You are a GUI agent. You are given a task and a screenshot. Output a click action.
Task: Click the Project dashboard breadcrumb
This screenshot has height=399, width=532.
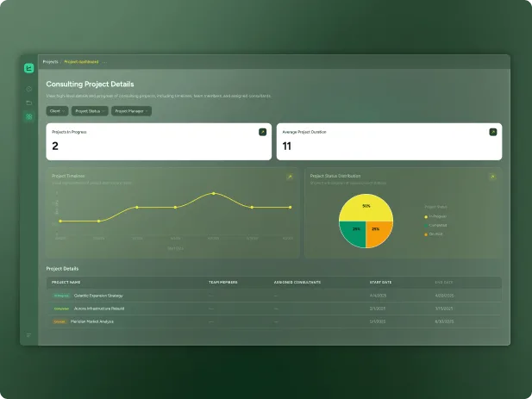[81, 62]
